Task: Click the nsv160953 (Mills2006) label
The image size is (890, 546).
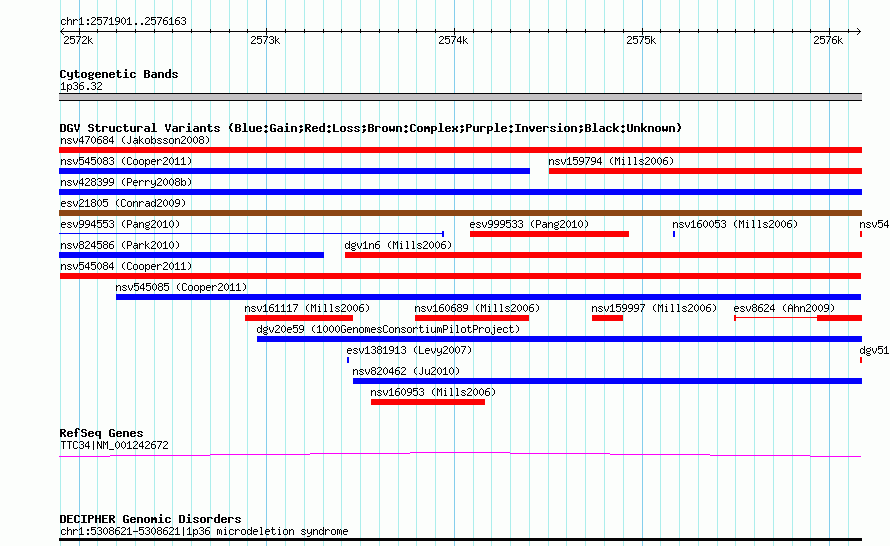Action: [x=433, y=392]
